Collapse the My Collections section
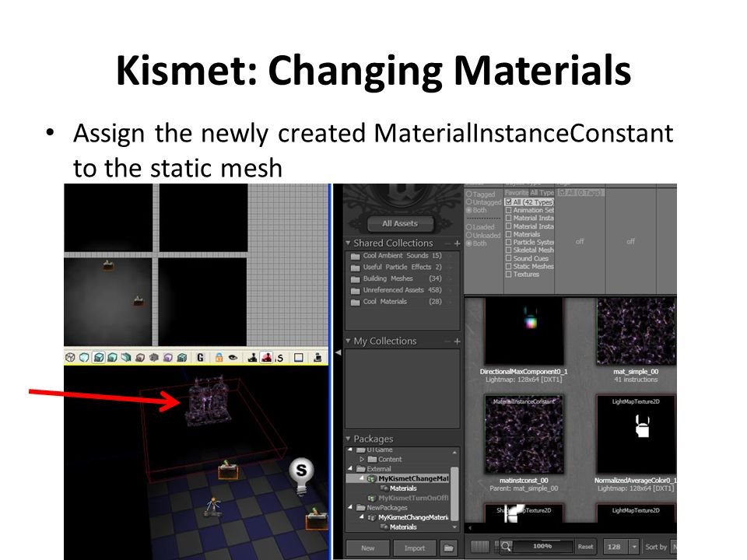747x560 pixels. coord(349,341)
